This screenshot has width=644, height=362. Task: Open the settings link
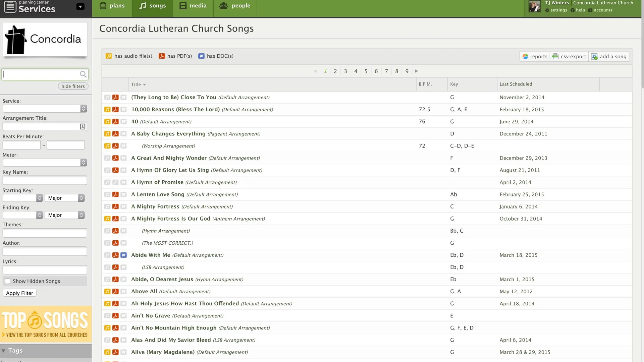pyautogui.click(x=556, y=10)
